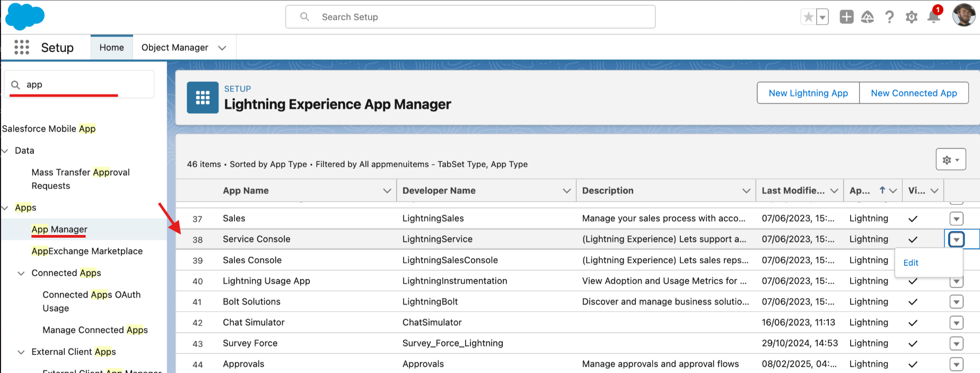Screen dimensions: 980x373
Task: Click the favorites star icon
Action: point(808,17)
